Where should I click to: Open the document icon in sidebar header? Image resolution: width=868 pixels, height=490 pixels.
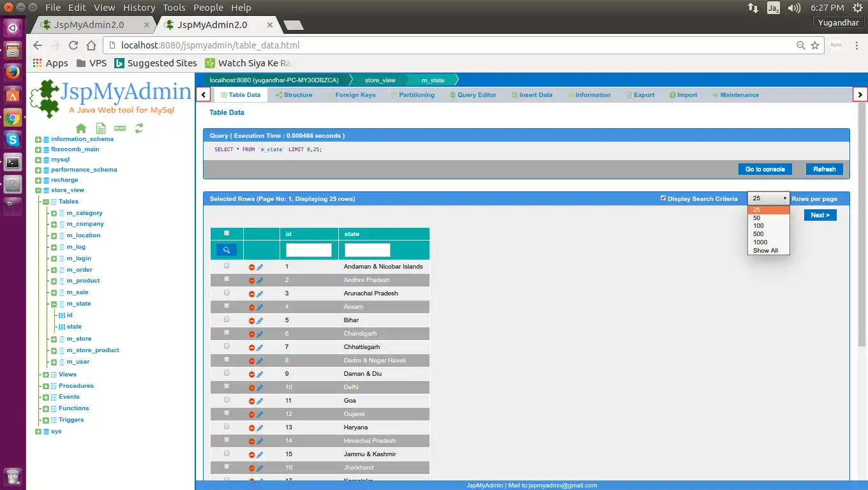point(101,128)
